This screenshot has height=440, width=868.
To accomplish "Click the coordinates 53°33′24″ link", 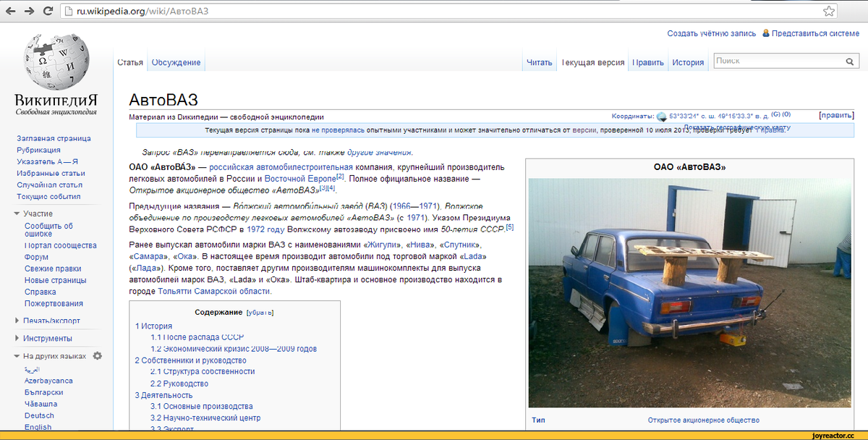I will (x=718, y=116).
